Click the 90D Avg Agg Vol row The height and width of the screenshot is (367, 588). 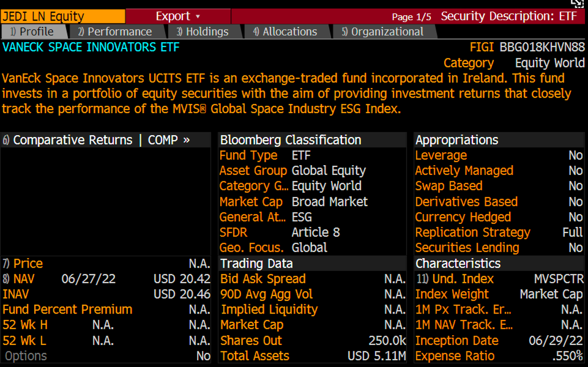click(x=312, y=294)
